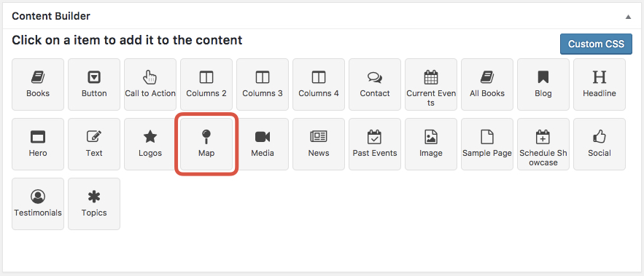Viewport: 644px width, 276px height.
Task: Open the Custom CSS editor
Action: click(596, 44)
